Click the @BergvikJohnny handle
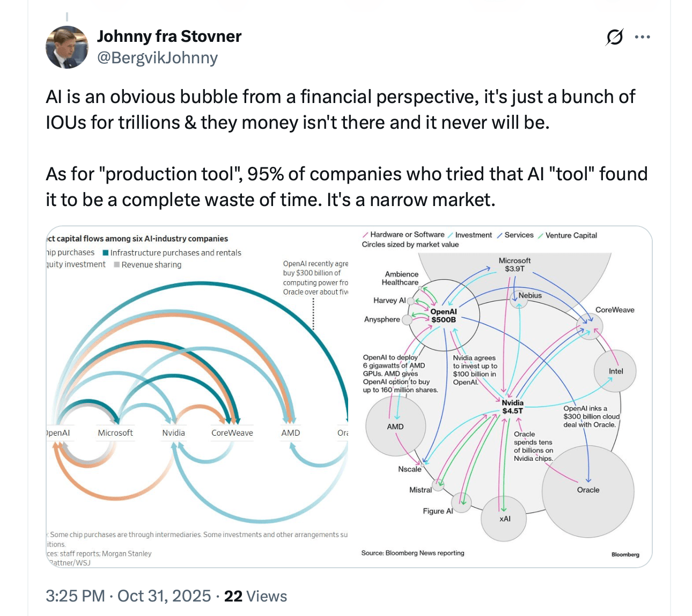The image size is (692, 616). pyautogui.click(x=157, y=57)
